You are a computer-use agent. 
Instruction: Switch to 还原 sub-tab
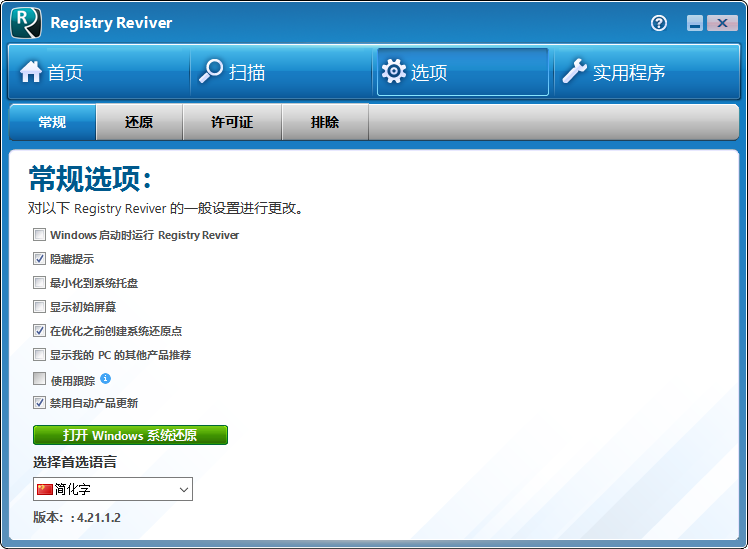(x=139, y=122)
